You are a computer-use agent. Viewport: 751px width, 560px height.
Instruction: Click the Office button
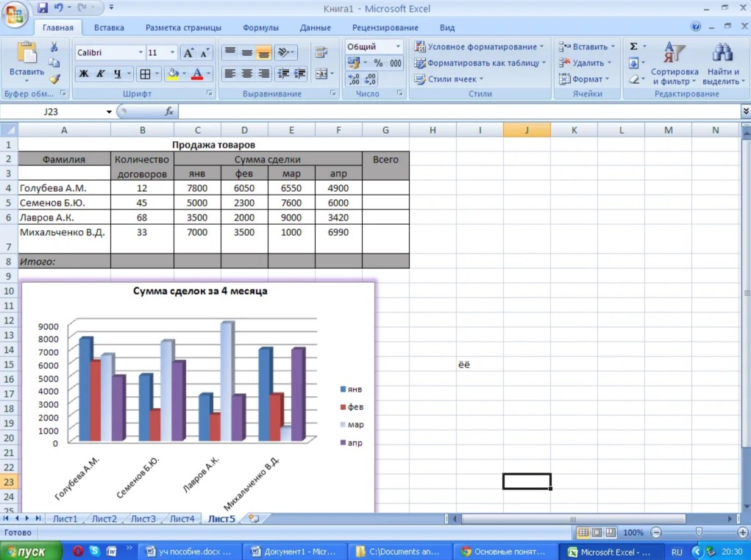click(x=14, y=15)
